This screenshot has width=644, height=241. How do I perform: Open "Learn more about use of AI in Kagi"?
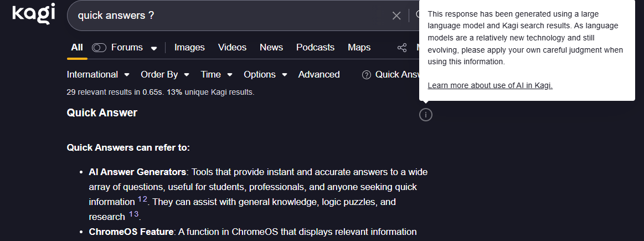[x=490, y=85]
